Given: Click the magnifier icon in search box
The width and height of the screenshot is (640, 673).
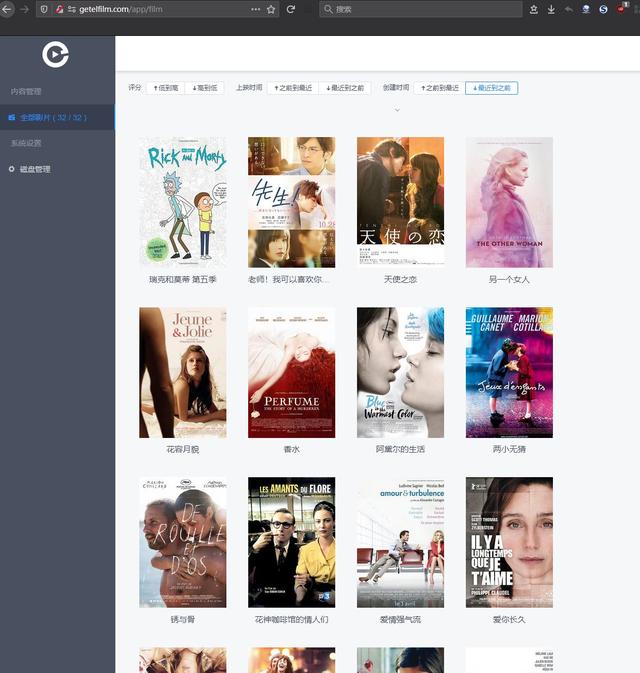Looking at the screenshot, I should (328, 9).
